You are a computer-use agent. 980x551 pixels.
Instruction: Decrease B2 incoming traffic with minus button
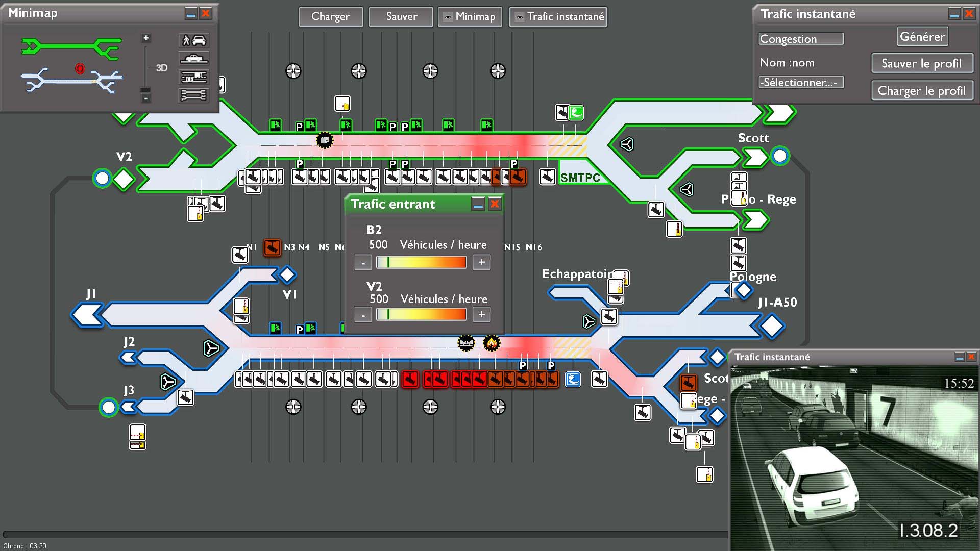pyautogui.click(x=363, y=263)
